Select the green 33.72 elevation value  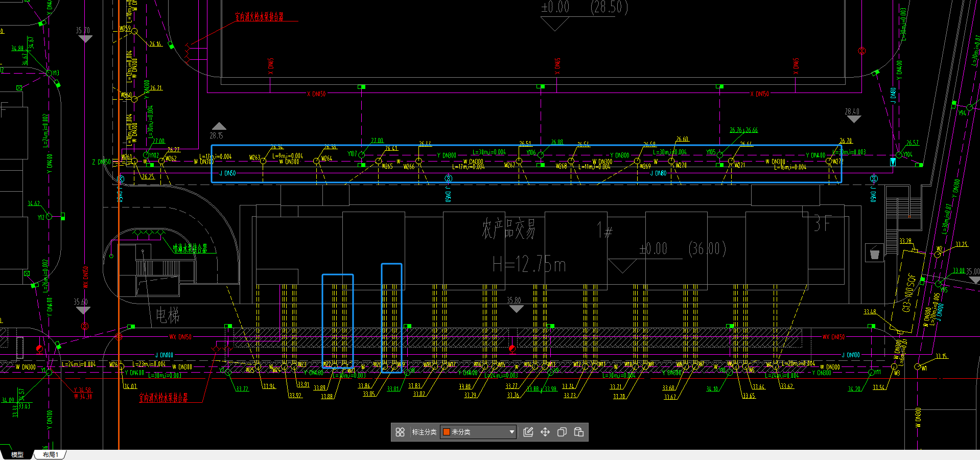(242, 389)
